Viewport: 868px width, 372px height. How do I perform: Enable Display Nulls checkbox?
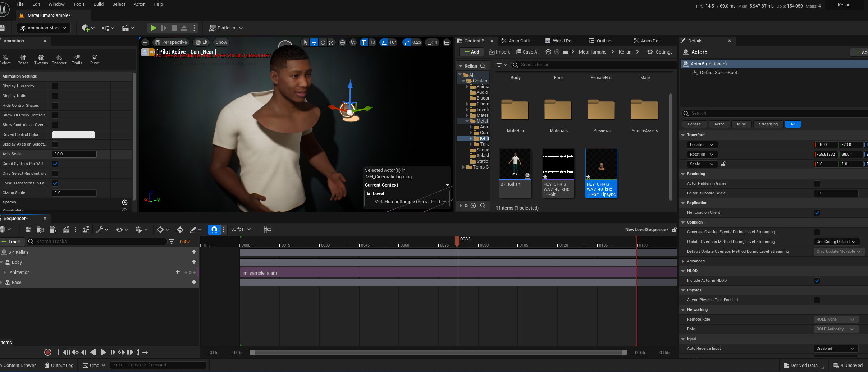tap(55, 96)
